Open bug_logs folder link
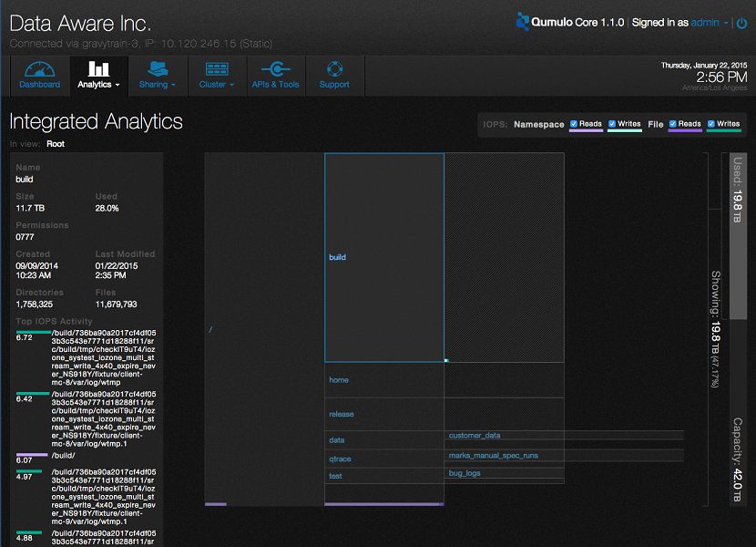This screenshot has height=547, width=756. (465, 473)
